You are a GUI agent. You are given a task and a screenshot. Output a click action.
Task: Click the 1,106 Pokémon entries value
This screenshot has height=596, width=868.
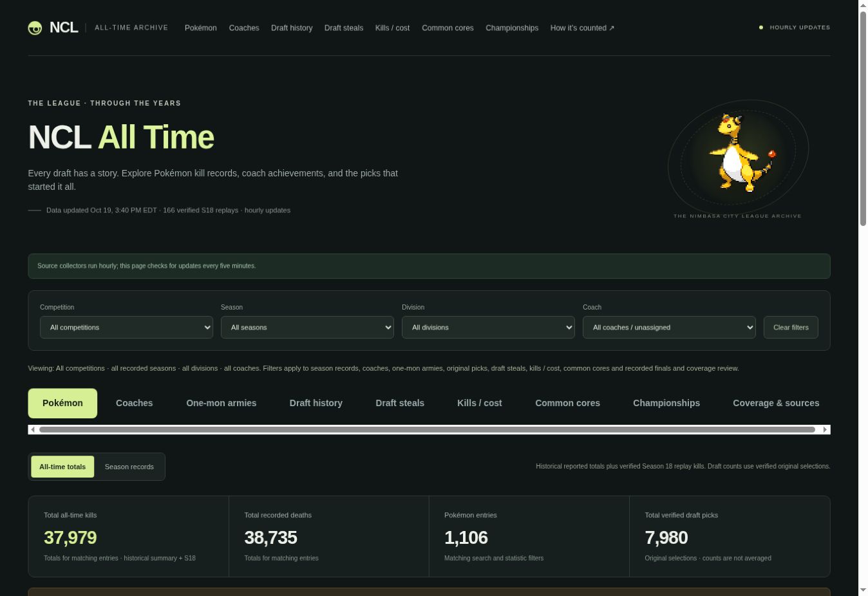[x=466, y=537]
